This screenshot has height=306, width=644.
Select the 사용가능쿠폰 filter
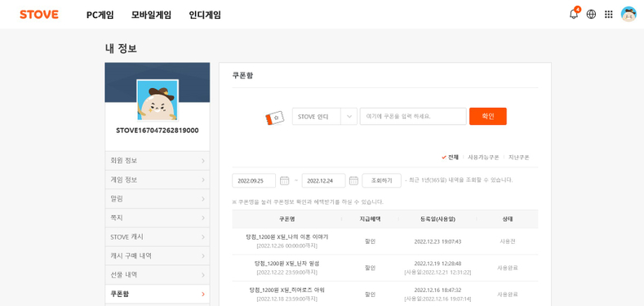point(483,157)
